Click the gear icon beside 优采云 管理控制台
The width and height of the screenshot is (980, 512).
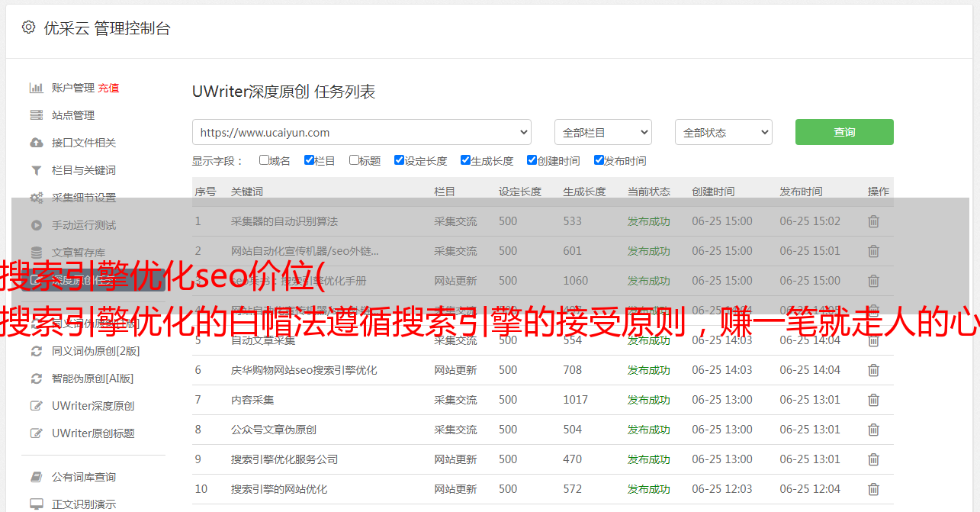pos(28,27)
